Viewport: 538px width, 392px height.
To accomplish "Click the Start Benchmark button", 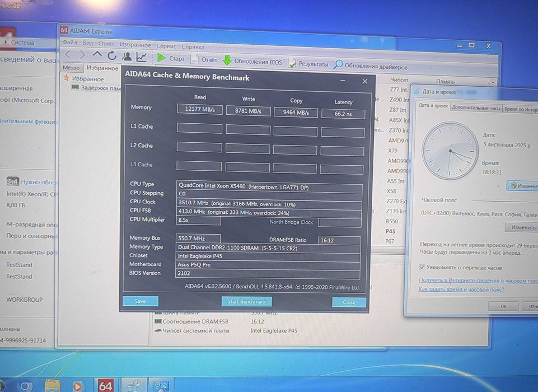I will point(247,301).
